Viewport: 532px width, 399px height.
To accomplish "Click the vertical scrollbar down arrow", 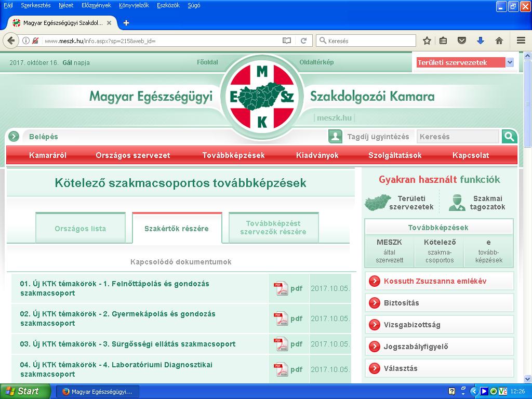I will [x=528, y=379].
